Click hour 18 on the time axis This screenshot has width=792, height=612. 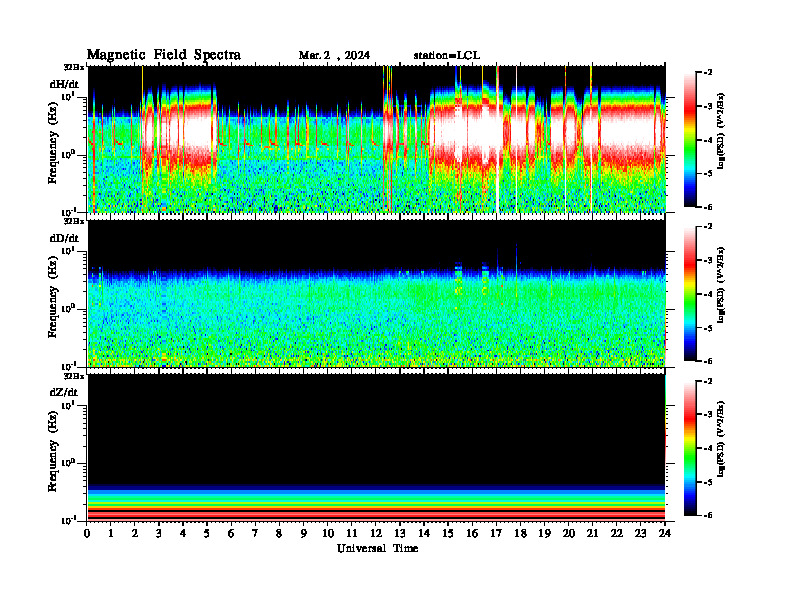pos(520,533)
